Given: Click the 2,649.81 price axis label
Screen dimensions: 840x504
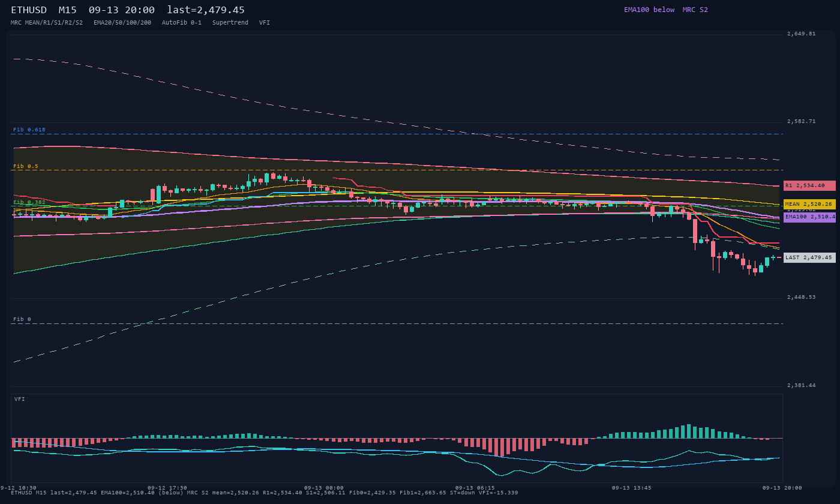Looking at the screenshot, I should tap(802, 34).
